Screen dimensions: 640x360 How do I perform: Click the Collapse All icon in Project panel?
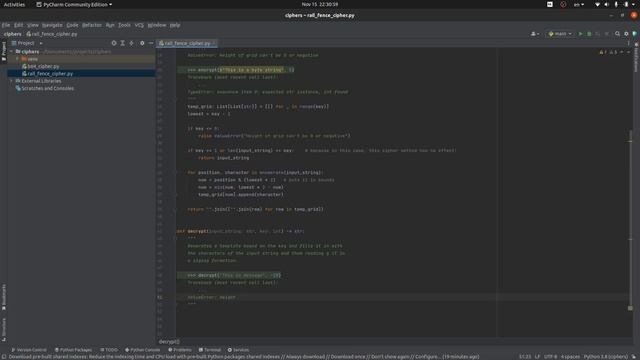[131, 43]
